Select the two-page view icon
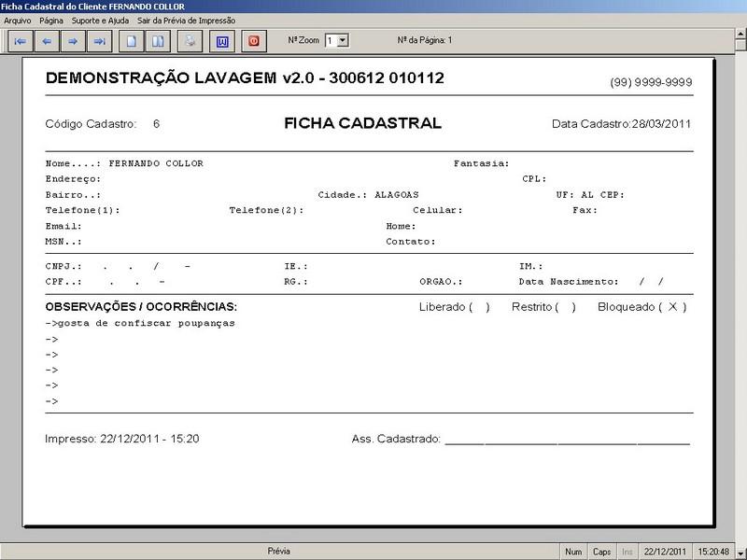The image size is (747, 560). (x=158, y=41)
